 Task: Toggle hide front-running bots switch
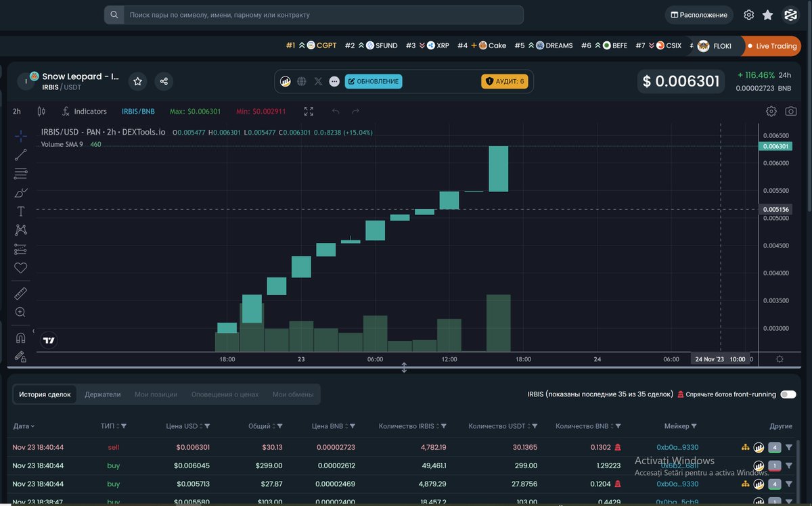pyautogui.click(x=788, y=394)
